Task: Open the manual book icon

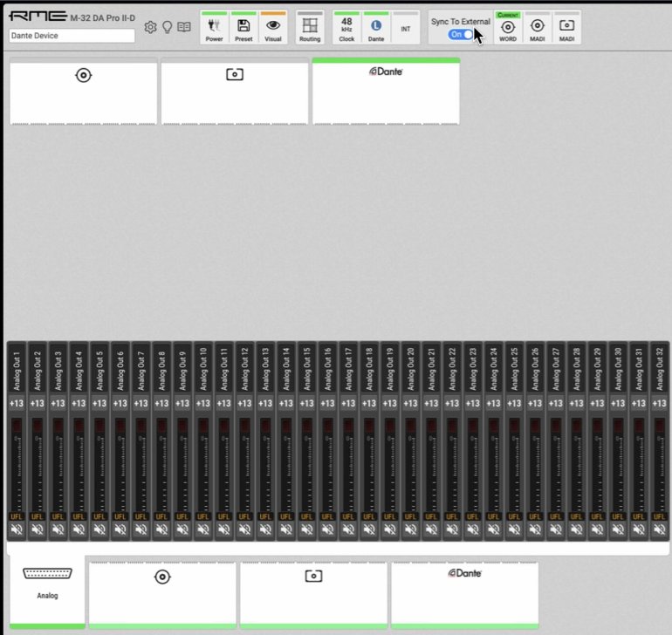Action: click(184, 27)
